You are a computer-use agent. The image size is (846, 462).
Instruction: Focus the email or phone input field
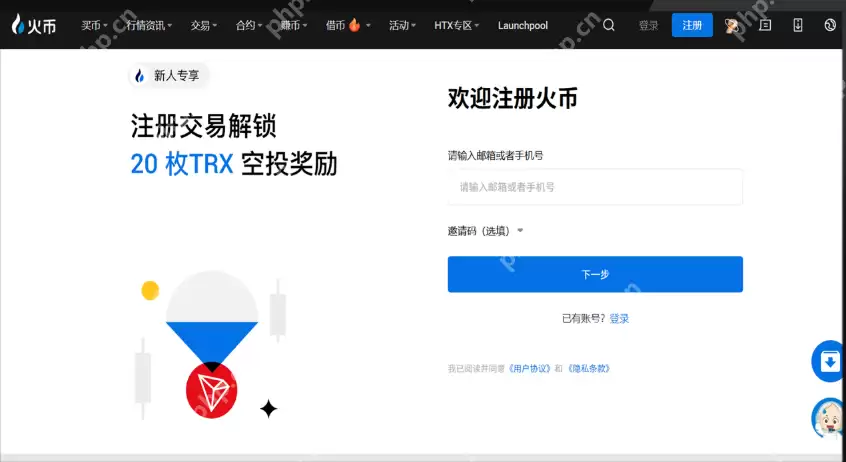tap(595, 187)
